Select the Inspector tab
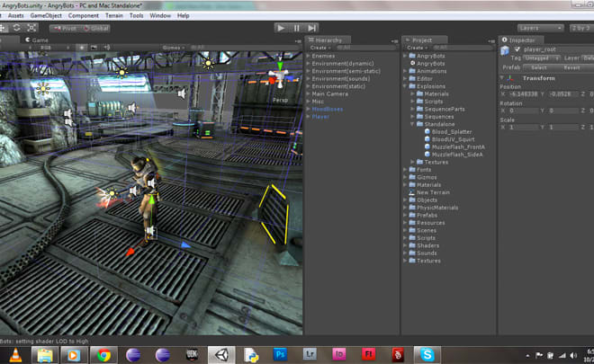The width and height of the screenshot is (594, 364). (522, 40)
